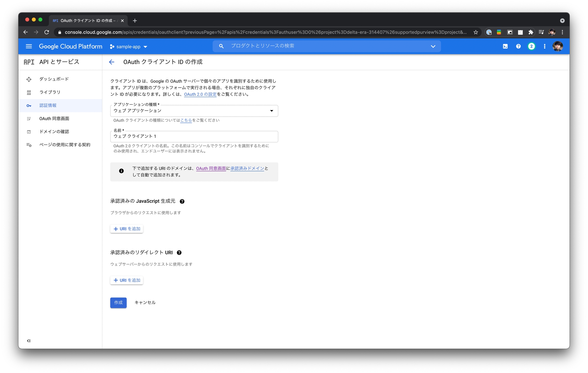
Task: Click the back arrow beside OAuth title
Action: tap(112, 62)
